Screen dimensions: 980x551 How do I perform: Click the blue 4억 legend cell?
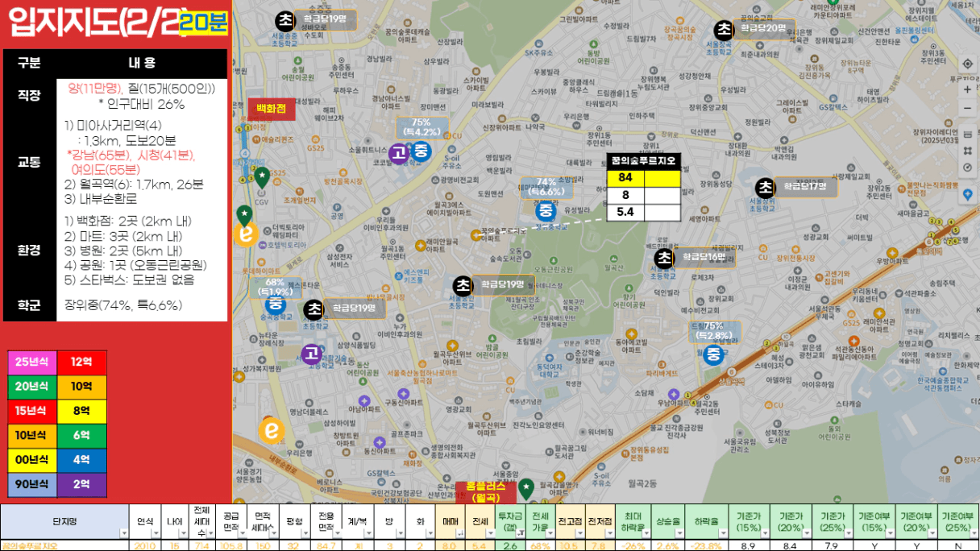[81, 460]
